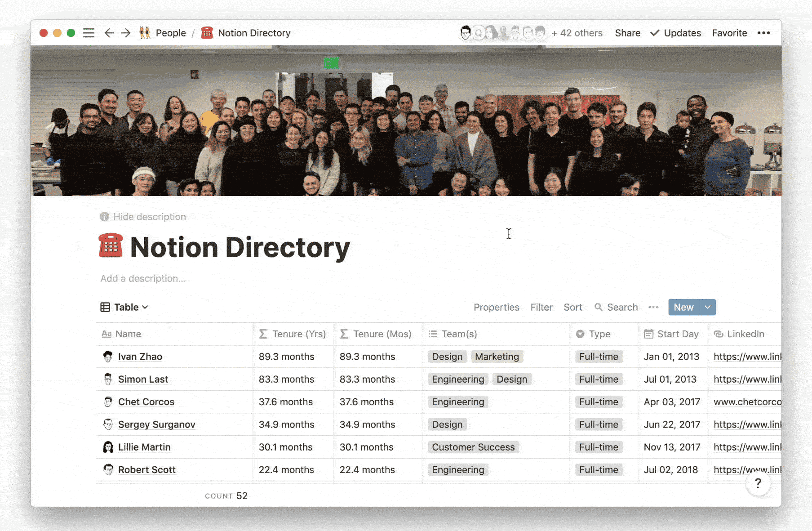This screenshot has height=531, width=812.
Task: Click the search magnifier icon
Action: click(598, 307)
